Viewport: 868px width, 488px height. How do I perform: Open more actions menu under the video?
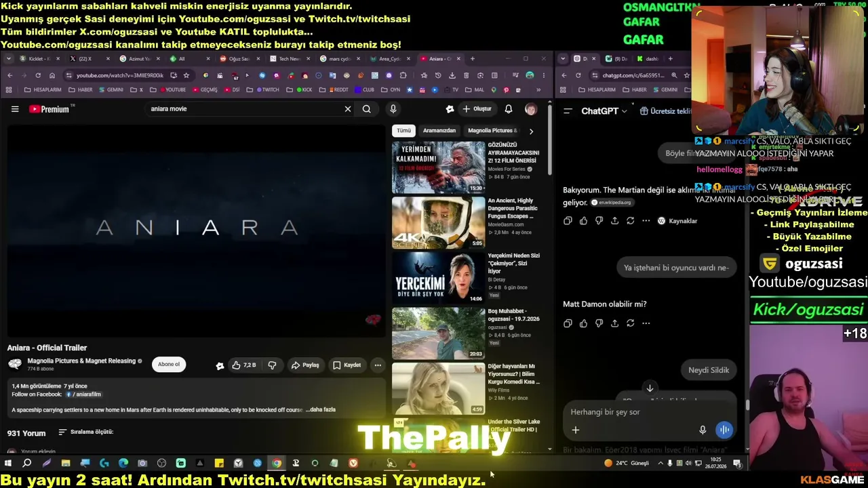point(378,365)
